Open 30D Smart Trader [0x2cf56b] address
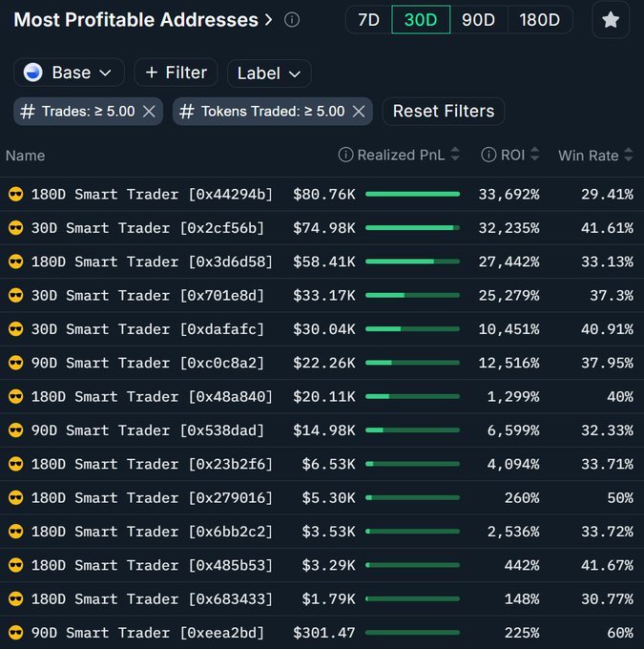 coord(147,228)
